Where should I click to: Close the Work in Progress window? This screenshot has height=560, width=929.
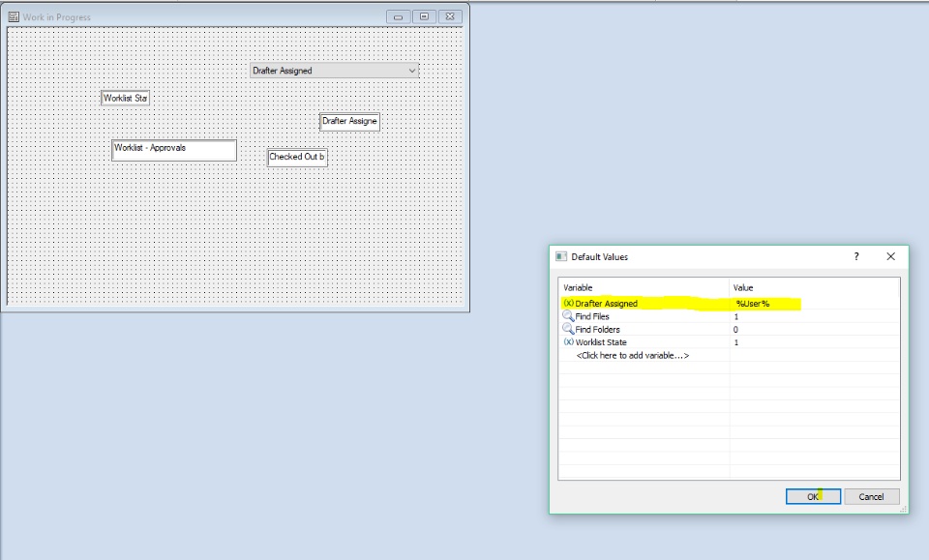[450, 16]
